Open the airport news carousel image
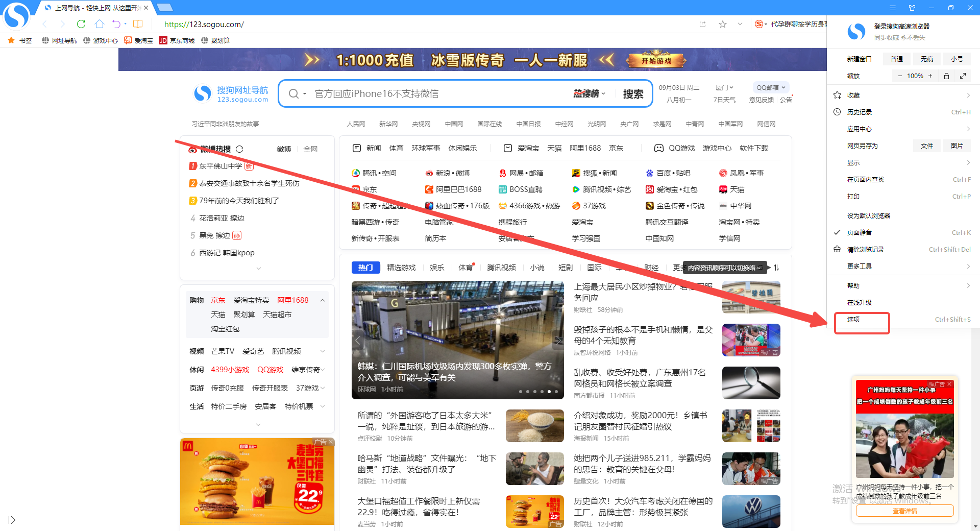The image size is (980, 531). [x=458, y=340]
